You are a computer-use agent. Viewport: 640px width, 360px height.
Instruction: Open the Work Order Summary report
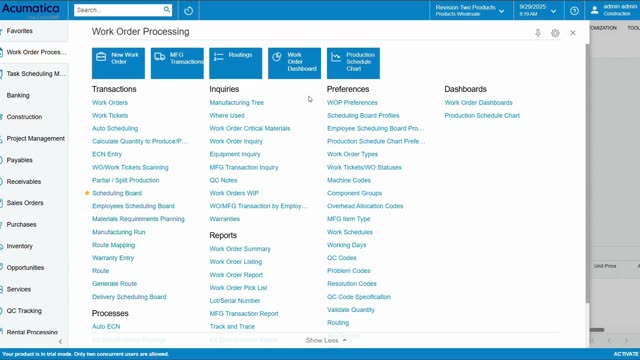(x=240, y=249)
